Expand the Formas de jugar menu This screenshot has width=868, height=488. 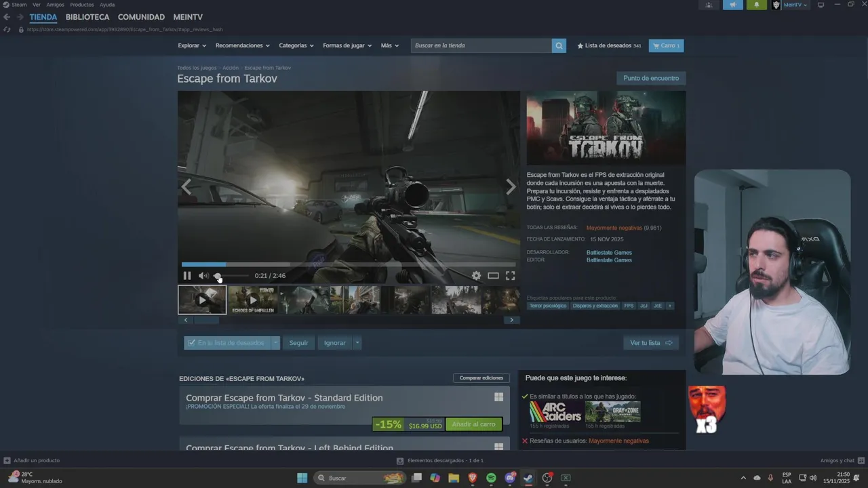[347, 45]
